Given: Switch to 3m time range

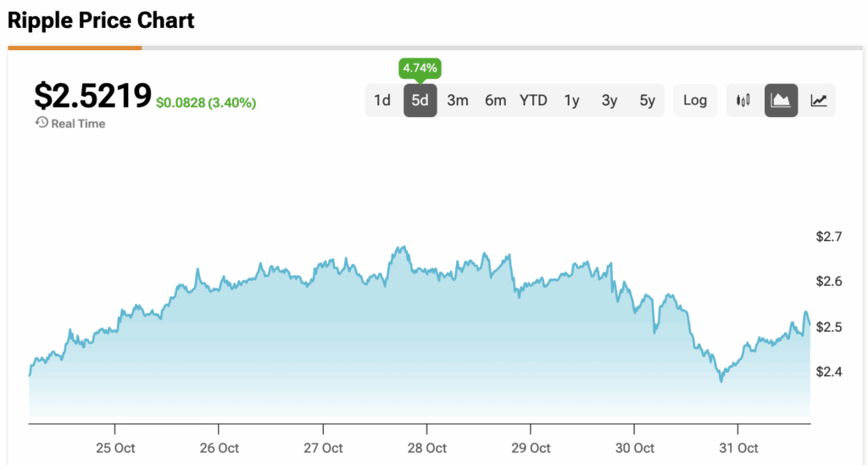Looking at the screenshot, I should pos(458,100).
